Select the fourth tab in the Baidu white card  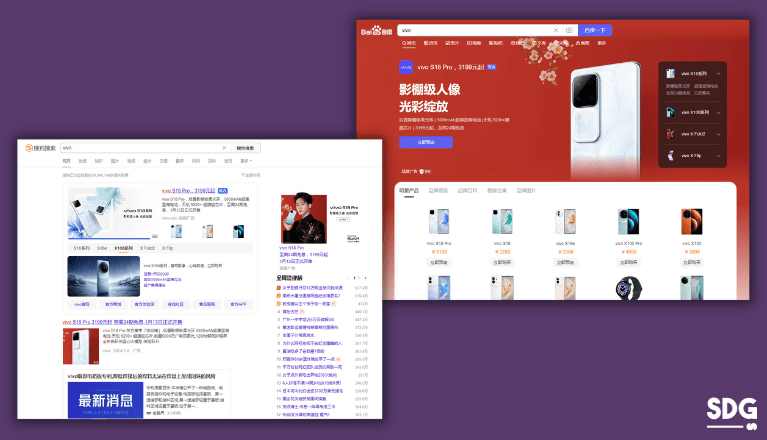pos(496,191)
